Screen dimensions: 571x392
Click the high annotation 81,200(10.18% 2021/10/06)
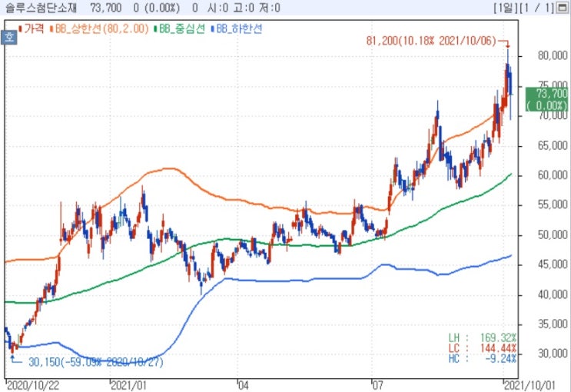point(431,41)
